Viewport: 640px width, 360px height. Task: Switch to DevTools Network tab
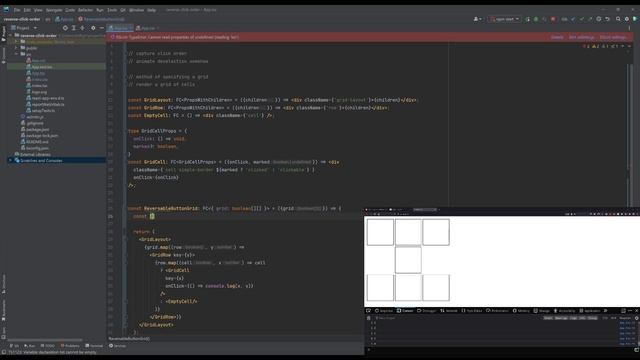449,311
